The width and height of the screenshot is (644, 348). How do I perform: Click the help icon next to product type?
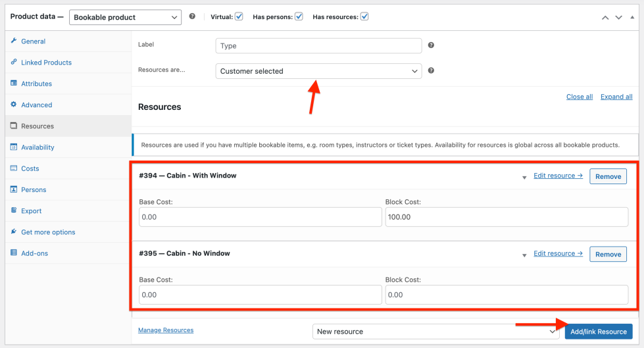click(x=192, y=16)
